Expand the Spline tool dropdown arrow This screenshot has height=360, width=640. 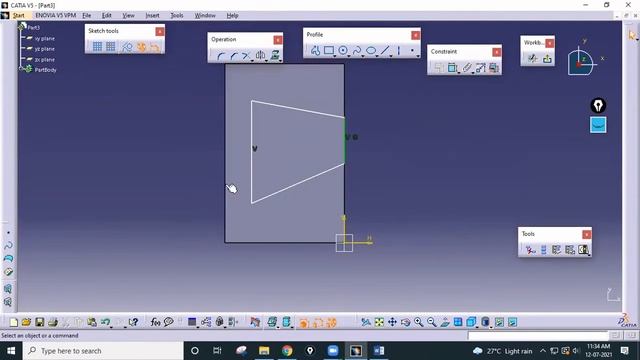[x=363, y=56]
